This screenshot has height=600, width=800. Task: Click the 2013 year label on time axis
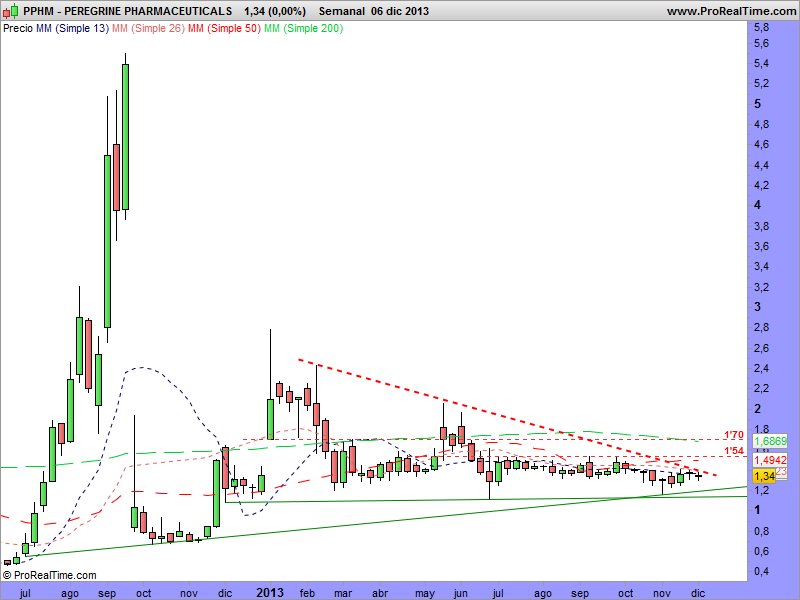pos(270,593)
